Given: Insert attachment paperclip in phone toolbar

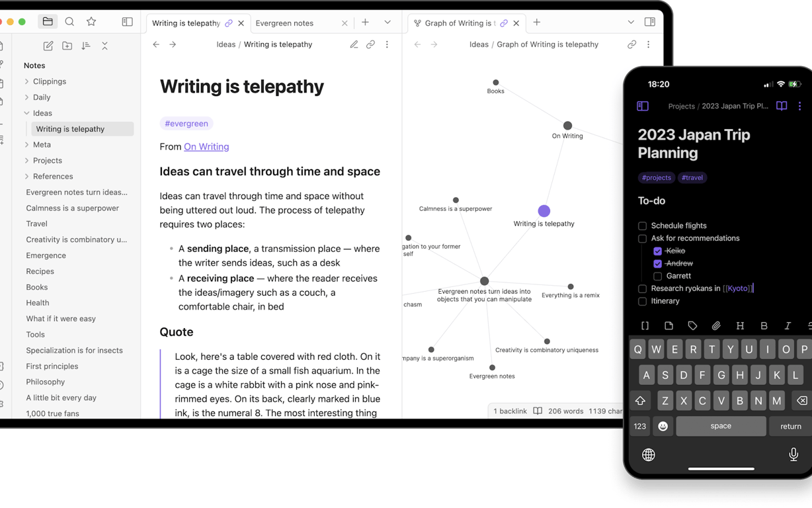Looking at the screenshot, I should coord(716,325).
